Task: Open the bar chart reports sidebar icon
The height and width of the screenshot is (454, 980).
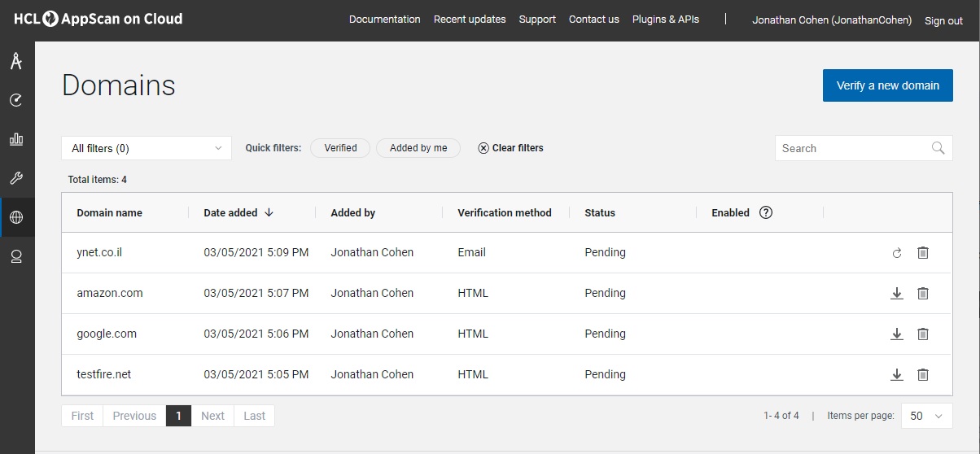Action: (16, 139)
